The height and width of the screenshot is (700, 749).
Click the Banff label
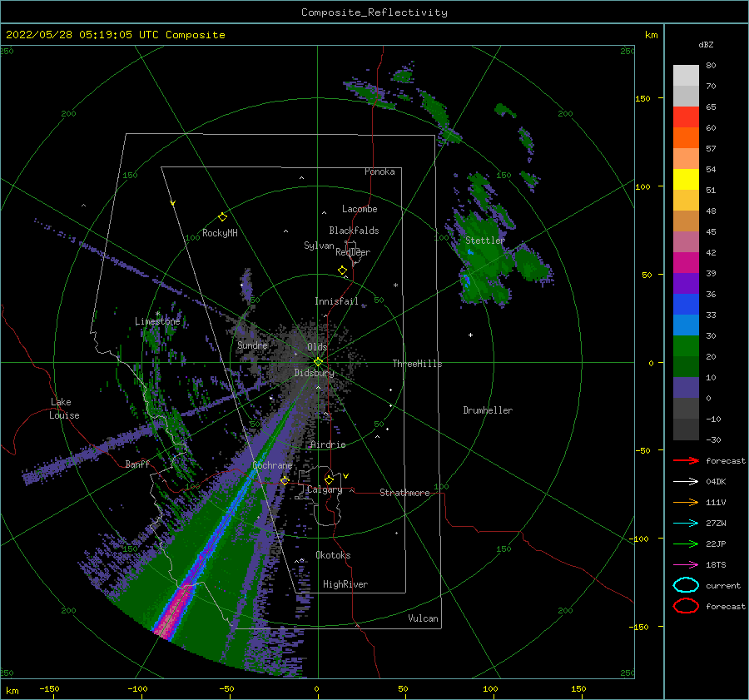[137, 464]
